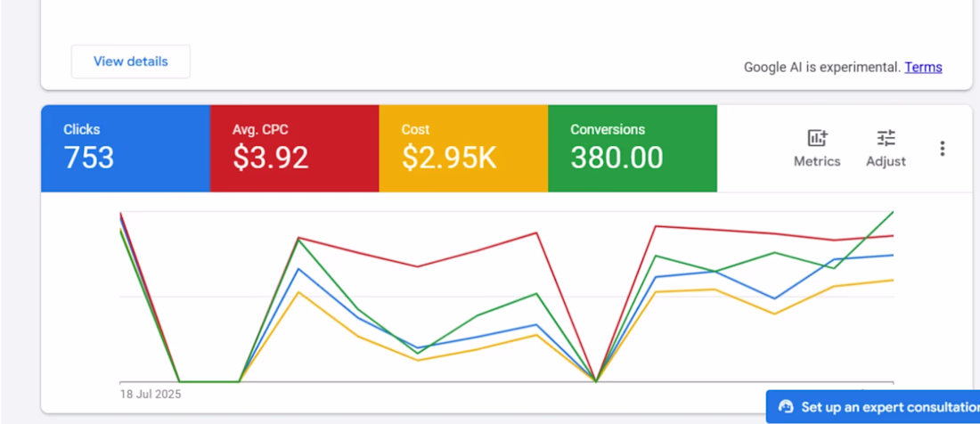Viewport: 980px width, 424px height.
Task: Click the $2.95K cost value
Action: click(449, 158)
